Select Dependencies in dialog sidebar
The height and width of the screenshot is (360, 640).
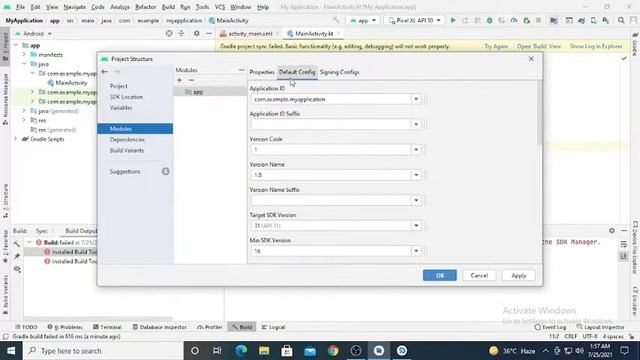127,140
